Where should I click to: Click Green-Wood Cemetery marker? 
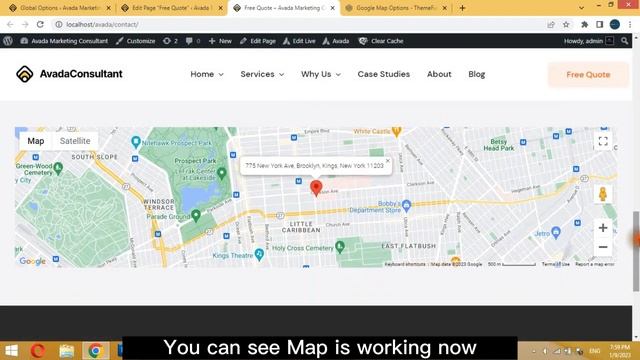pyautogui.click(x=58, y=167)
